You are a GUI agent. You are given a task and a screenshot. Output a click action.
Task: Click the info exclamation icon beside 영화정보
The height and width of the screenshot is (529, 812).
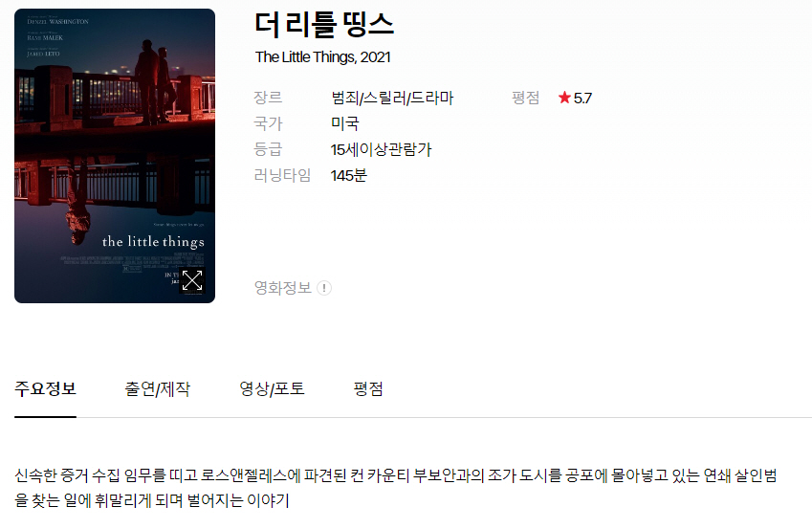pyautogui.click(x=324, y=288)
